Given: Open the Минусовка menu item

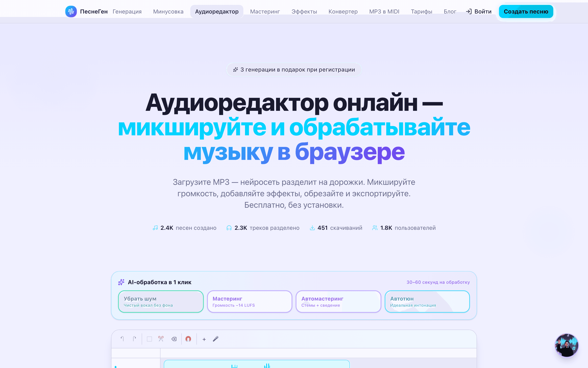Looking at the screenshot, I should [168, 11].
